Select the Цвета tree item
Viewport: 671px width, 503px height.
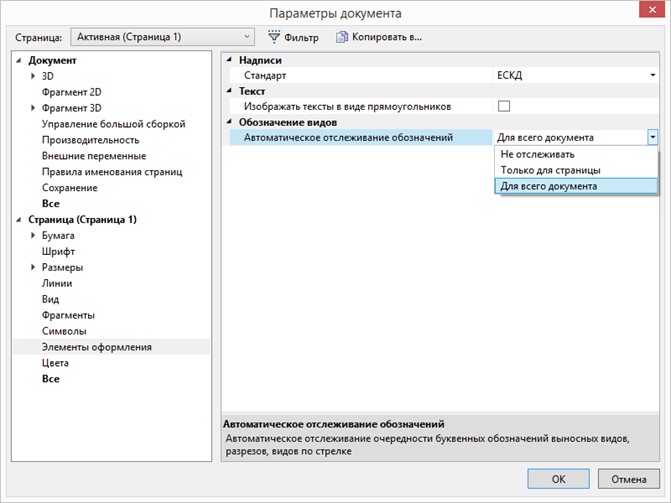(x=55, y=363)
